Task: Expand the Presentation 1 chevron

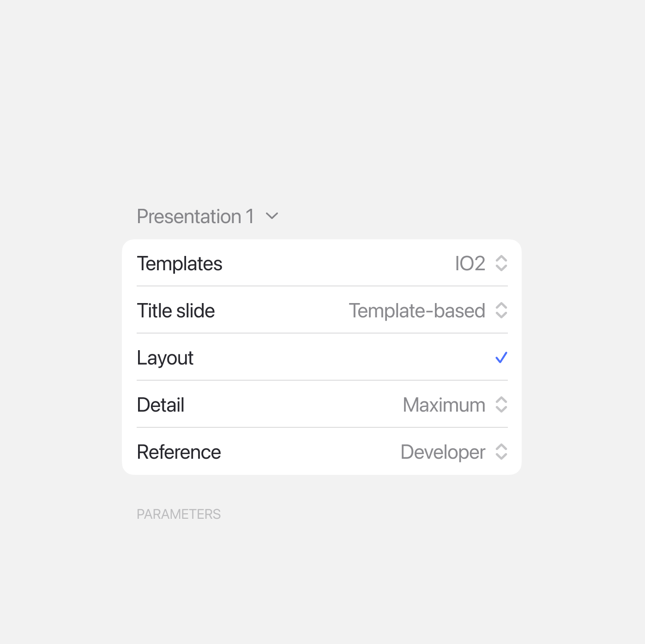Action: (272, 216)
